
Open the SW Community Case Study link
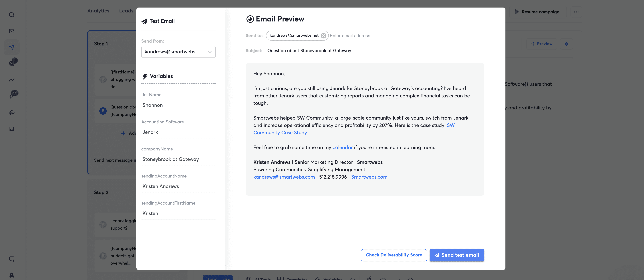point(280,133)
